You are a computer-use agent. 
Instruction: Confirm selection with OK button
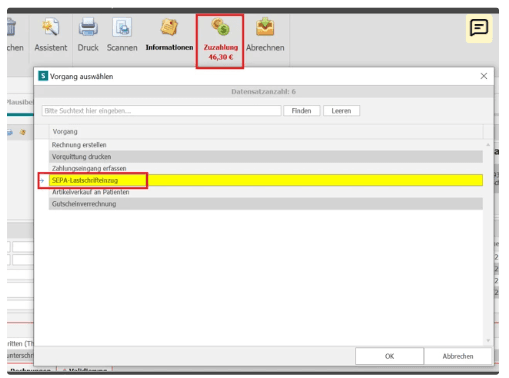point(389,356)
